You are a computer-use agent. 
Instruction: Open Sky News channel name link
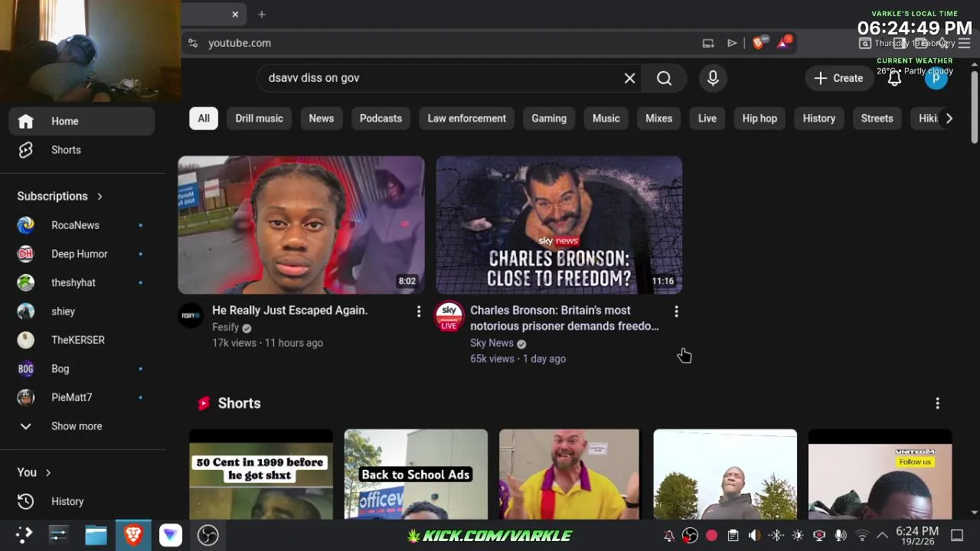[x=492, y=343]
